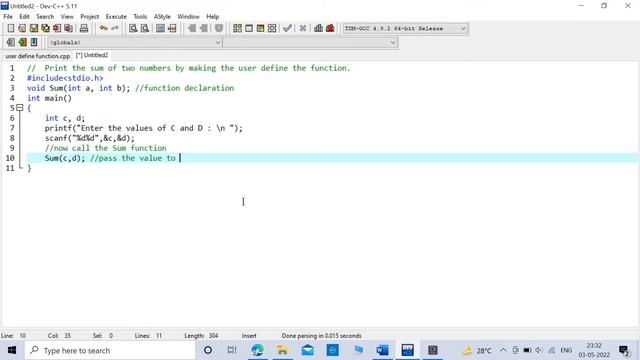Select the [*] Untitled2 tab
640x360 pixels.
coord(92,56)
